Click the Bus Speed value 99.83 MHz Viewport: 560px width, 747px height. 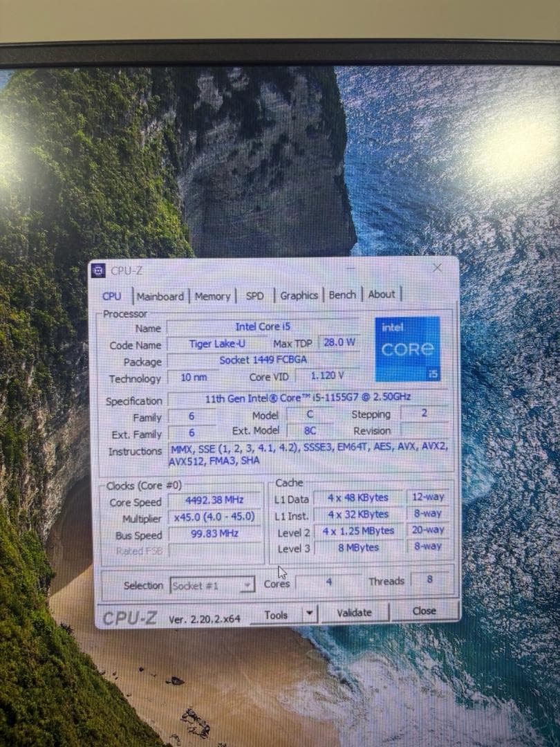pos(214,533)
